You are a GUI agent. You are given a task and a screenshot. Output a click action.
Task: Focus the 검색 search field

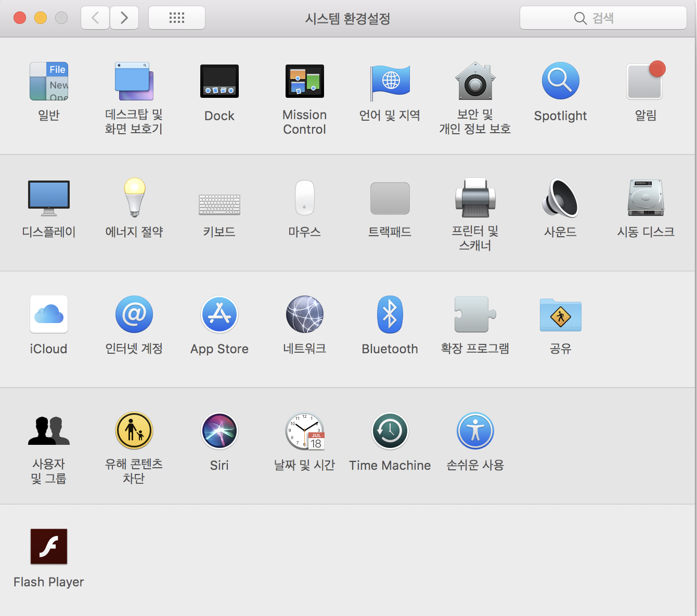tap(603, 18)
